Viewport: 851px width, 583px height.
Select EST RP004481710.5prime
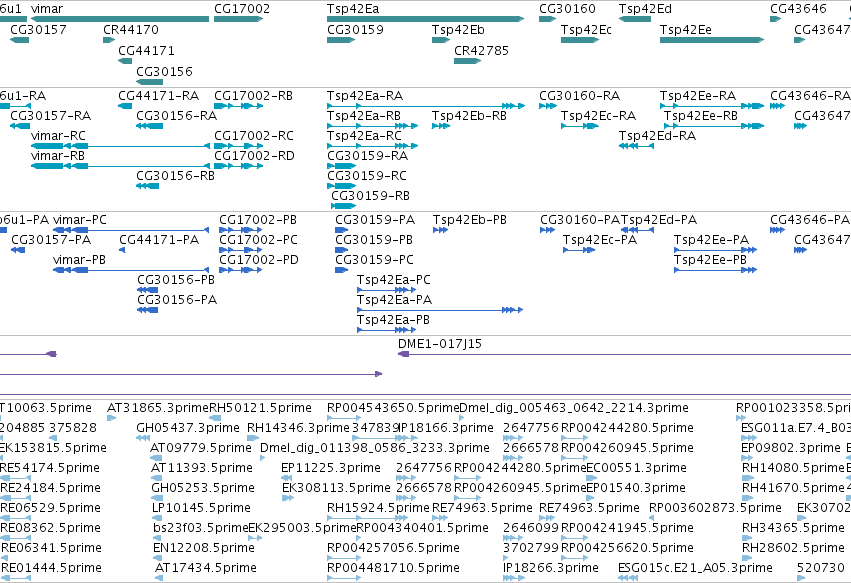344,578
